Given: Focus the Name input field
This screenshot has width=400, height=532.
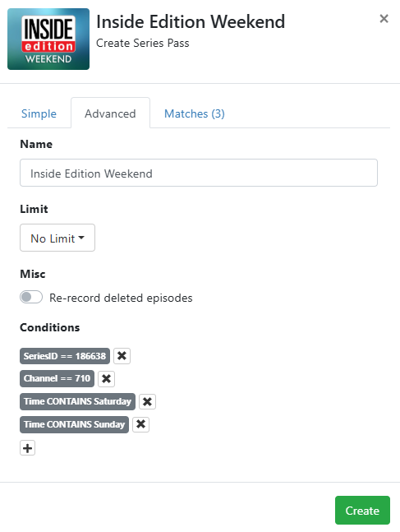Looking at the screenshot, I should click(199, 173).
